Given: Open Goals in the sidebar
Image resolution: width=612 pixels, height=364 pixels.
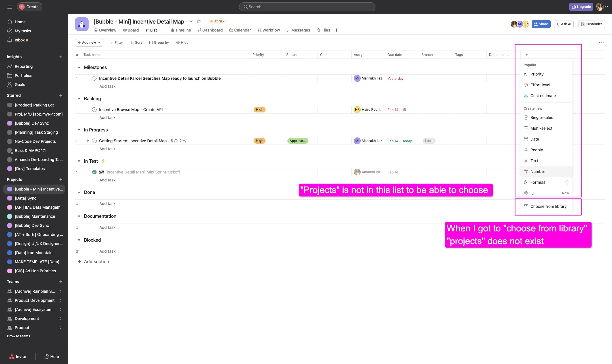Looking at the screenshot, I should [20, 85].
